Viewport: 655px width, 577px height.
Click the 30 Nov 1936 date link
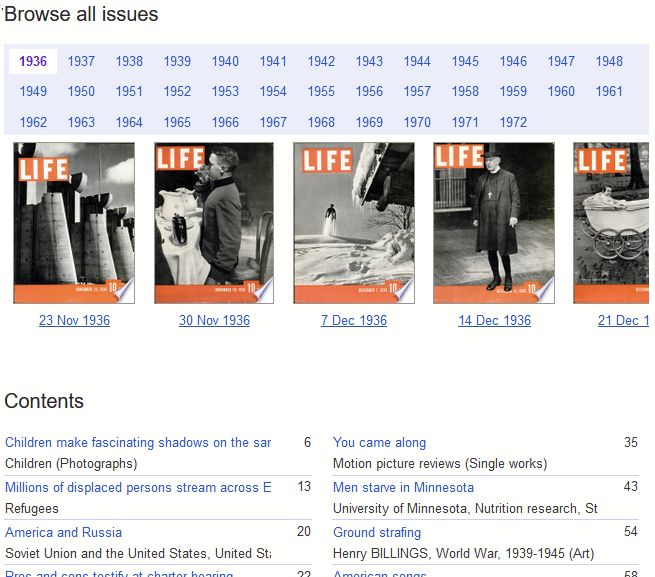(x=214, y=320)
